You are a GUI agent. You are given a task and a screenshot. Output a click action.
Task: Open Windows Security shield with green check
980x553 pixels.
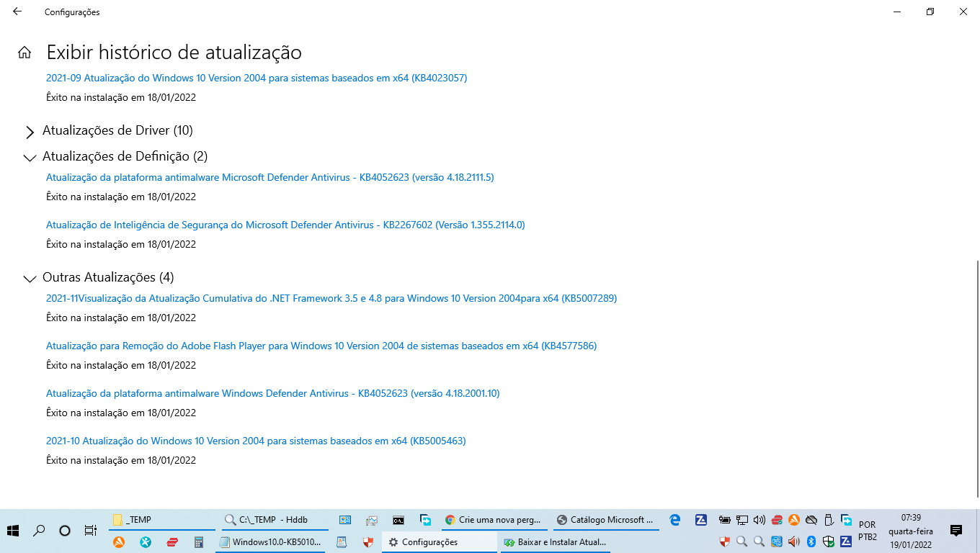coord(829,541)
